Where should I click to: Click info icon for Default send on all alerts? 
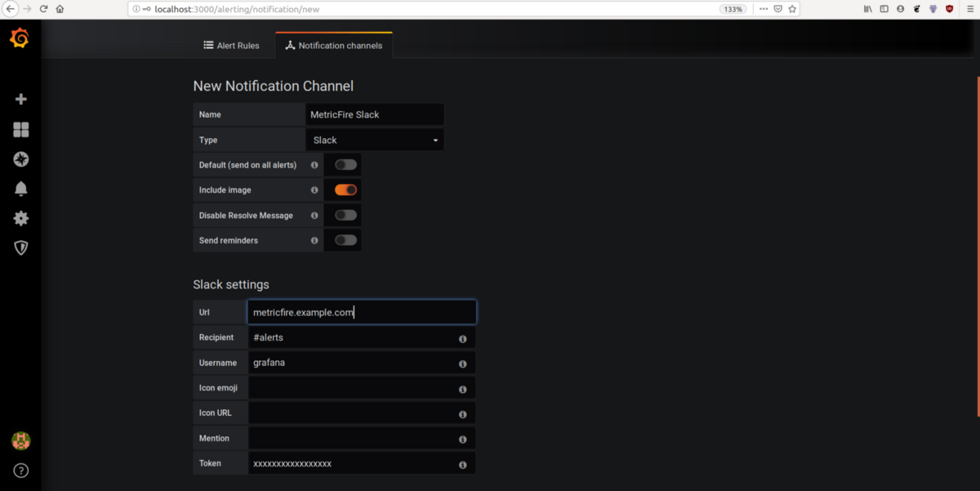(314, 165)
